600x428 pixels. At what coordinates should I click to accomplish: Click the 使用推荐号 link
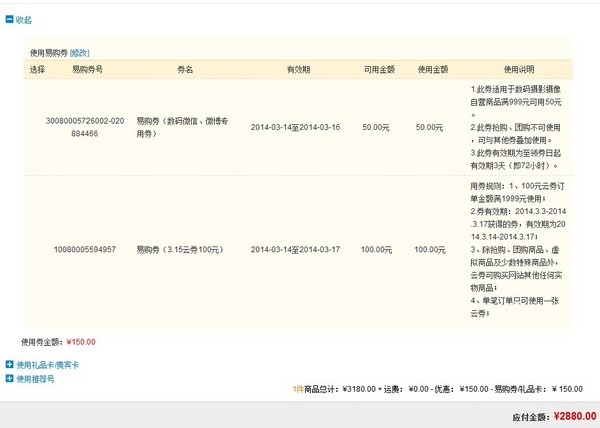pyautogui.click(x=35, y=379)
